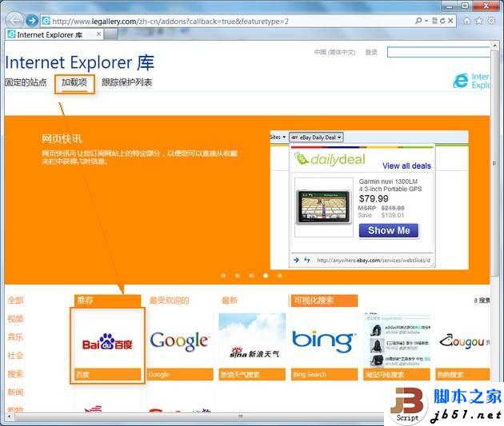Switch to the 最新 filter tab

(230, 301)
